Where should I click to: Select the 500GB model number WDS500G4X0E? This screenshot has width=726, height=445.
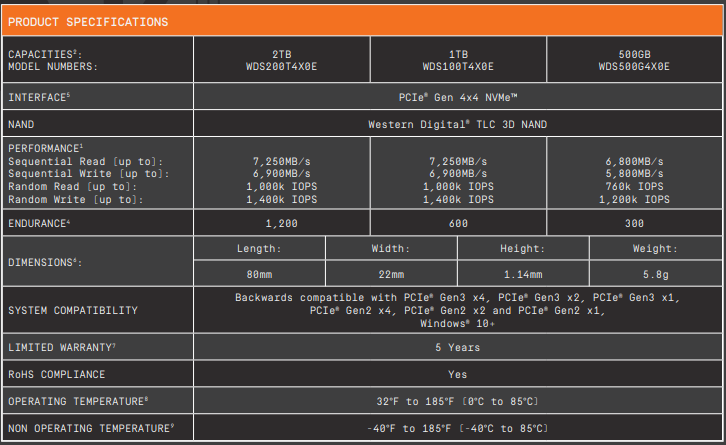coord(634,67)
